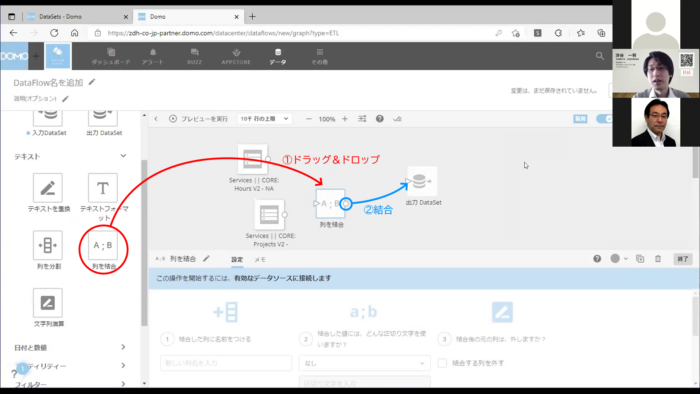Select the 出力 DataSet tile in the sidebar
The height and width of the screenshot is (394, 700).
pos(103,119)
